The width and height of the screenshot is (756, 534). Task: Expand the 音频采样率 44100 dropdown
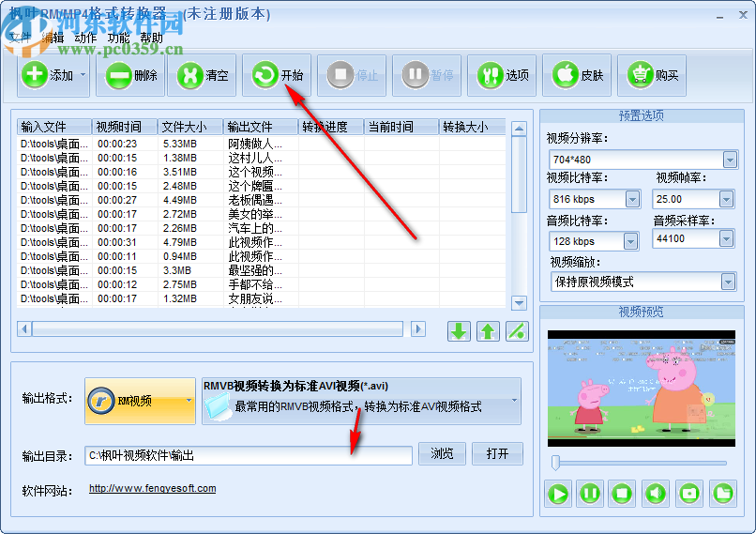(726, 238)
